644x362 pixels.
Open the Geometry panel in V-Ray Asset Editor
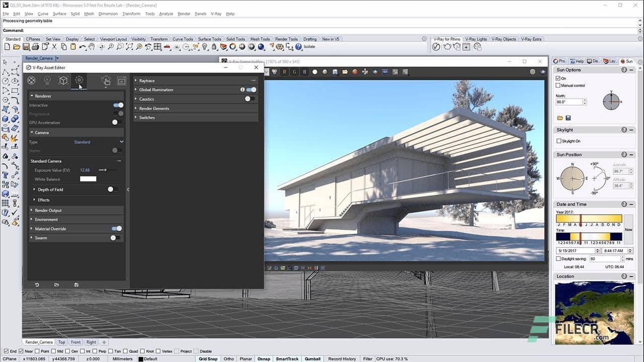(x=63, y=80)
